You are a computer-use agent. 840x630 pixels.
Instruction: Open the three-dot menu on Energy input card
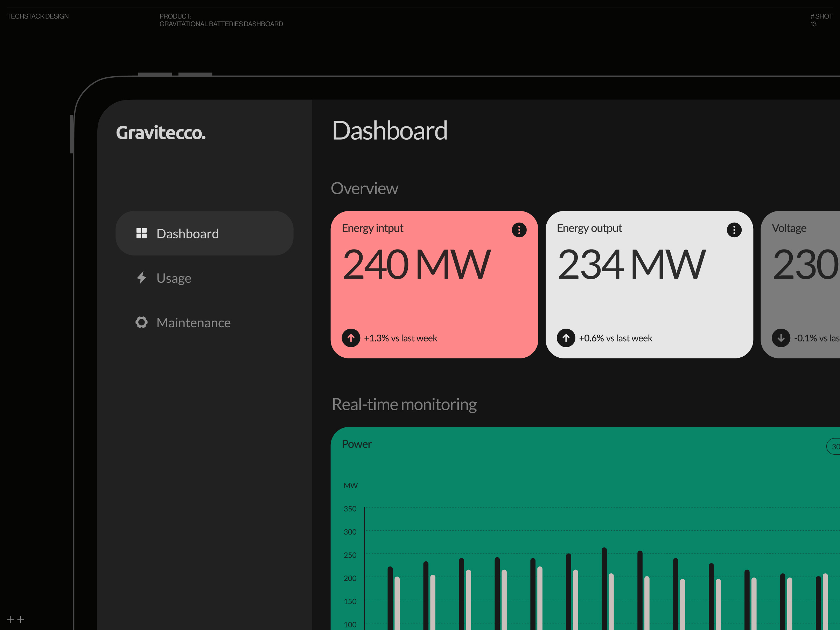(519, 230)
